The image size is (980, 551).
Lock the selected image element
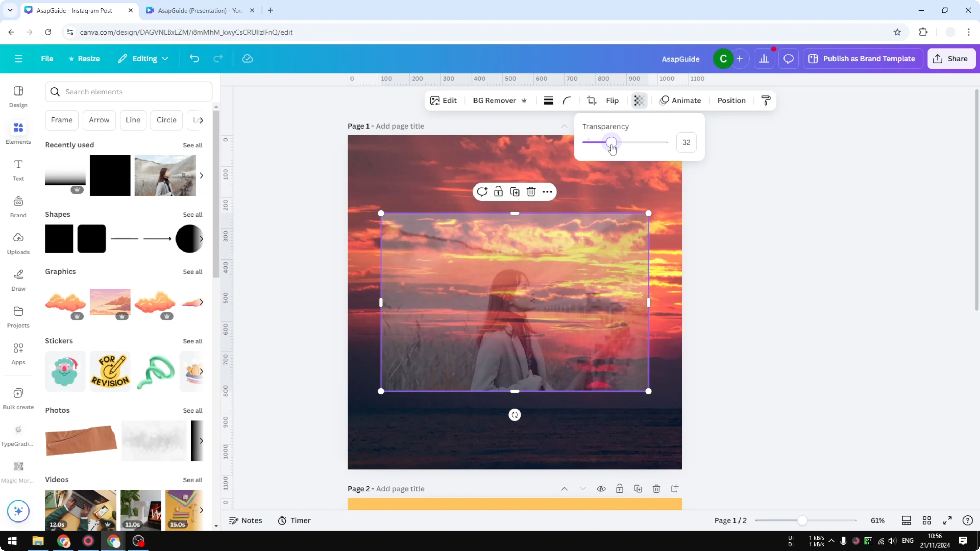point(498,192)
